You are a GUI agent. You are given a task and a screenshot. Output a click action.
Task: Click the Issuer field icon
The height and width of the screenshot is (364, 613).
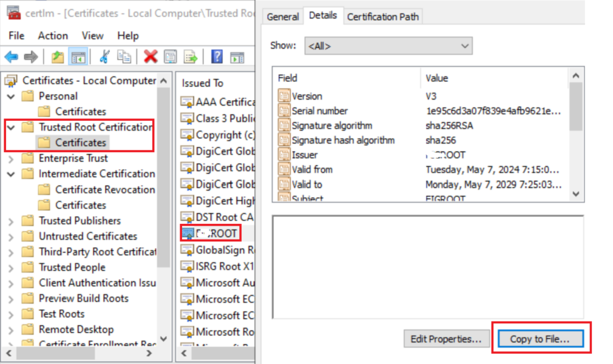click(x=284, y=154)
